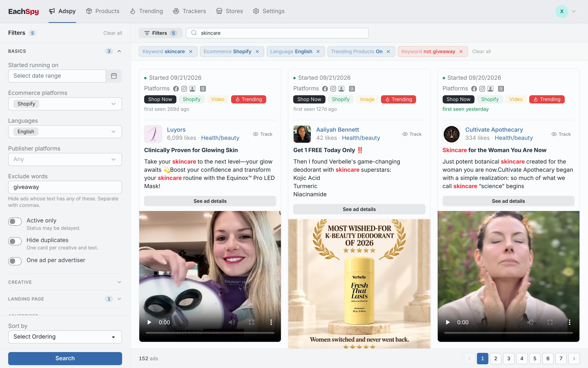
Task: Play the Luyors ad video
Action: [x=149, y=322]
